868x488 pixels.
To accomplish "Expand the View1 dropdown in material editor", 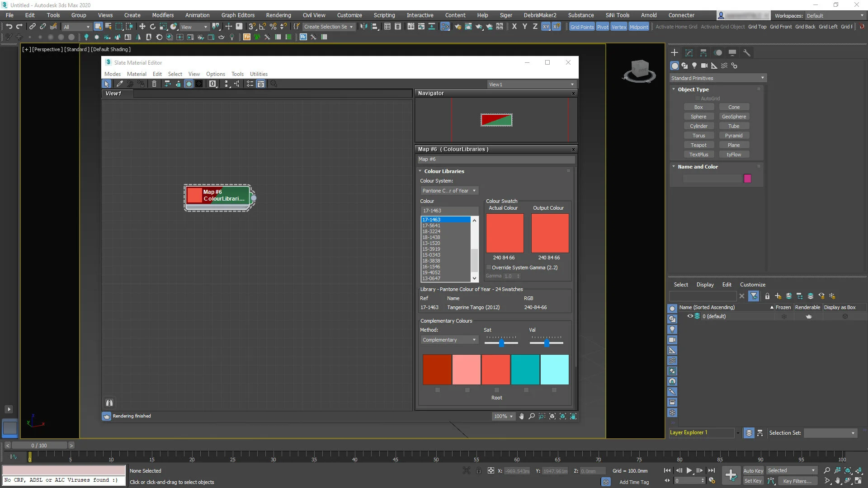I will 571,84.
